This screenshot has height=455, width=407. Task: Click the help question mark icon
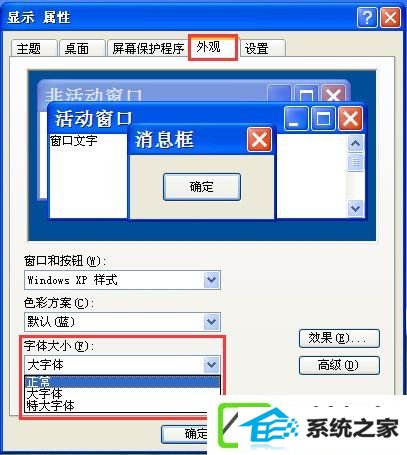(x=367, y=17)
